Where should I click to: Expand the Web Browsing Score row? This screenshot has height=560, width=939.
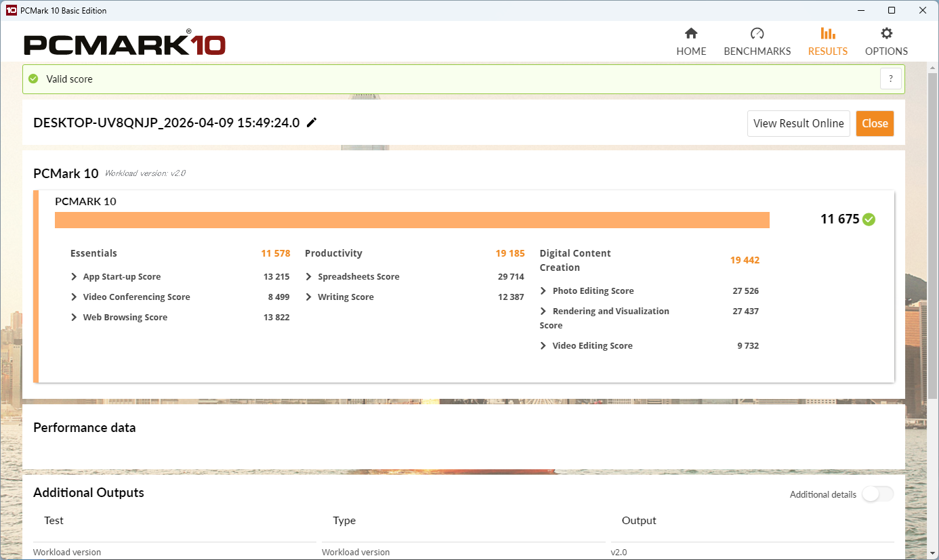[75, 317]
